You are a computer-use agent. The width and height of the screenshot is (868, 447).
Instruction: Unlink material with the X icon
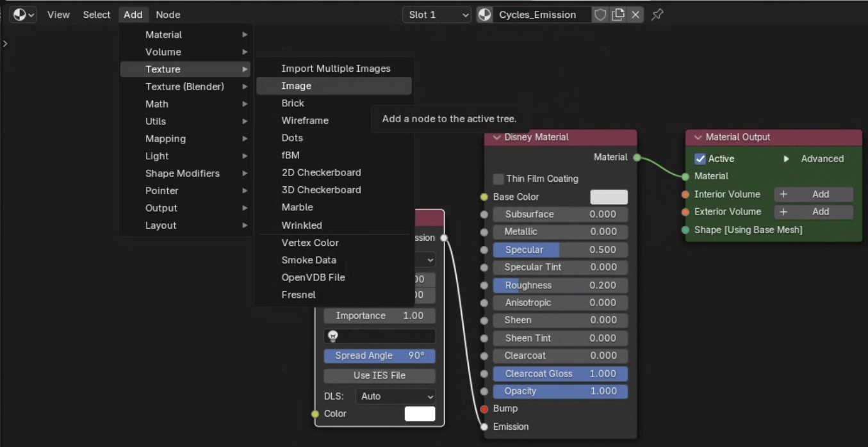[x=635, y=15]
